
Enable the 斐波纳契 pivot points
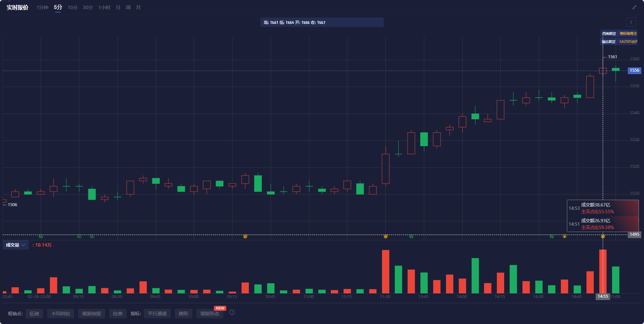point(91,313)
